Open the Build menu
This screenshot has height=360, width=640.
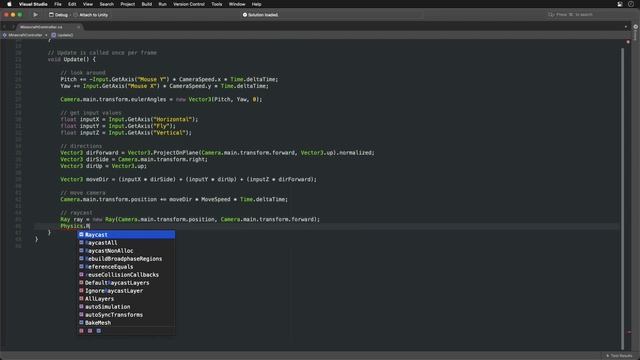point(147,4)
